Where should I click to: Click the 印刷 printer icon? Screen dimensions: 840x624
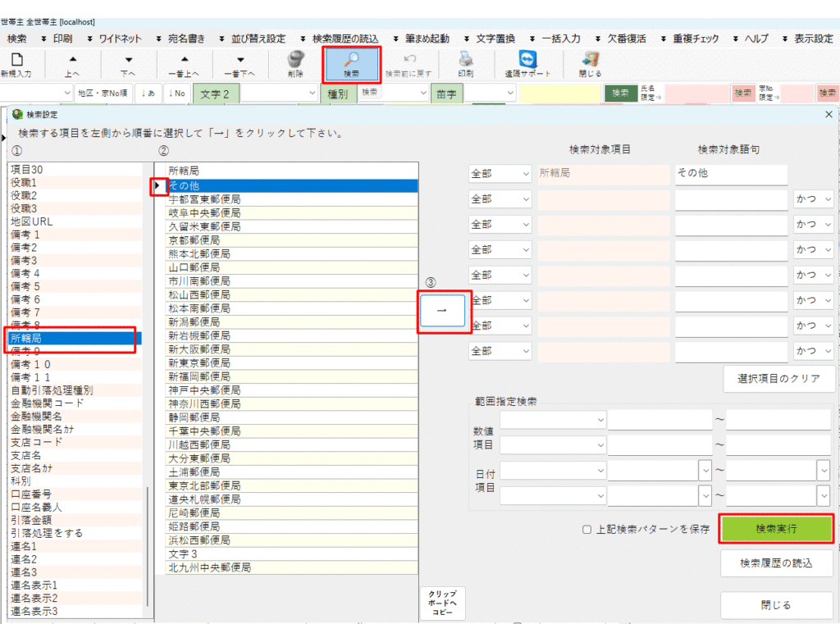point(465,61)
